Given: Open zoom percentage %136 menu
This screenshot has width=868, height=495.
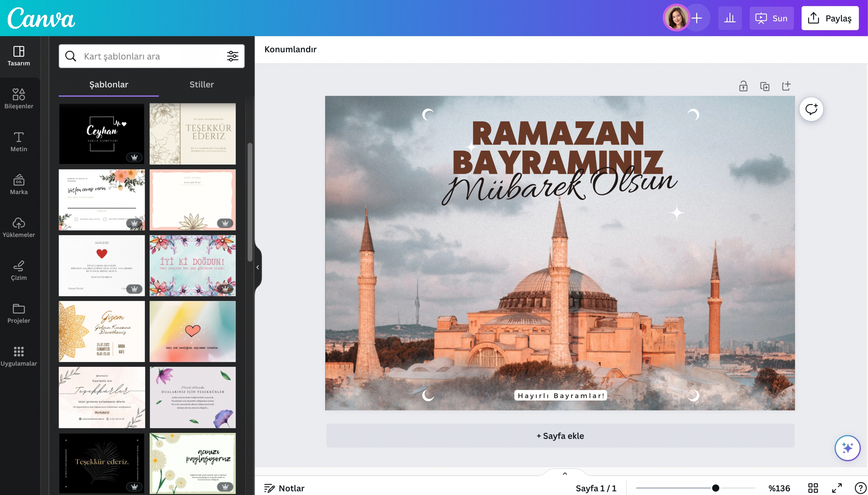Looking at the screenshot, I should [x=779, y=488].
